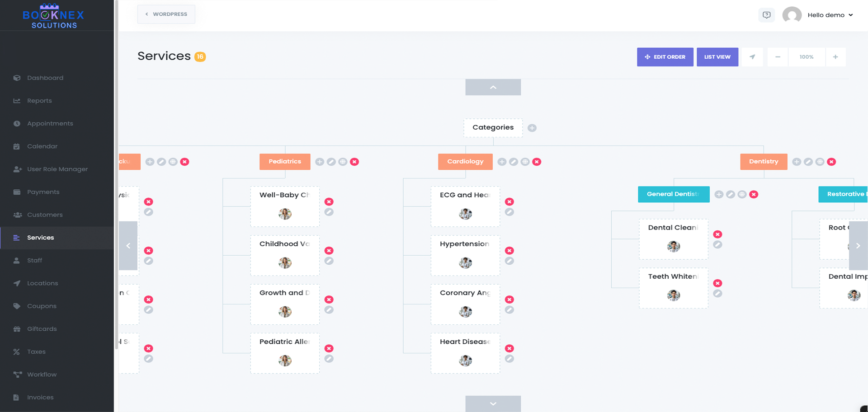Image resolution: width=868 pixels, height=412 pixels.
Task: Click the Edit Order button
Action: [665, 57]
